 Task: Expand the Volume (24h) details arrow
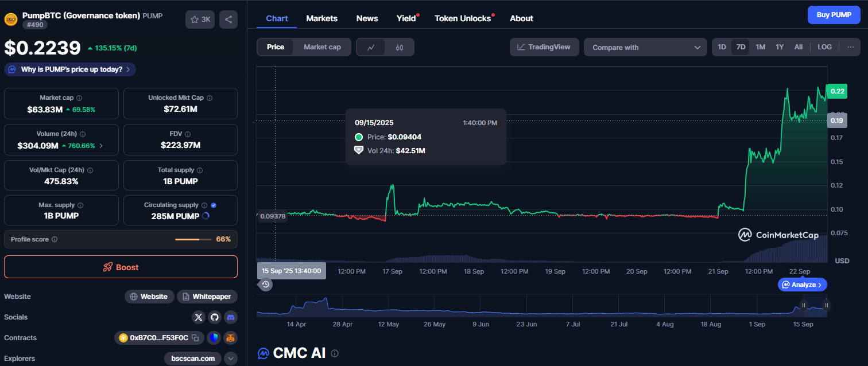click(x=102, y=146)
